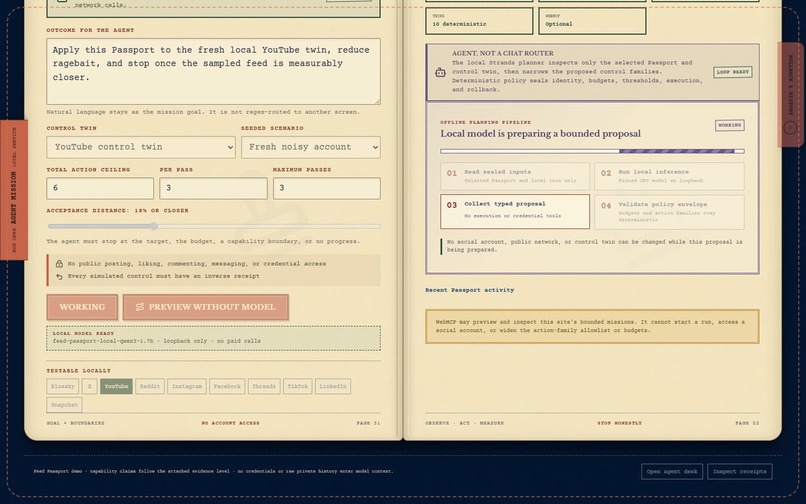Open the Rollback & History side tab
Viewport: 806px width, 504px height.
click(792, 95)
